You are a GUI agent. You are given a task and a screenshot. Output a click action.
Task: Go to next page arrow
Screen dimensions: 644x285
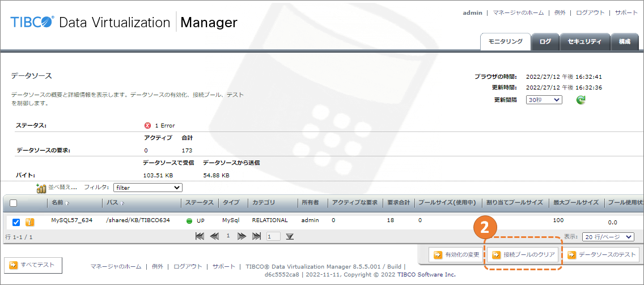(x=241, y=236)
